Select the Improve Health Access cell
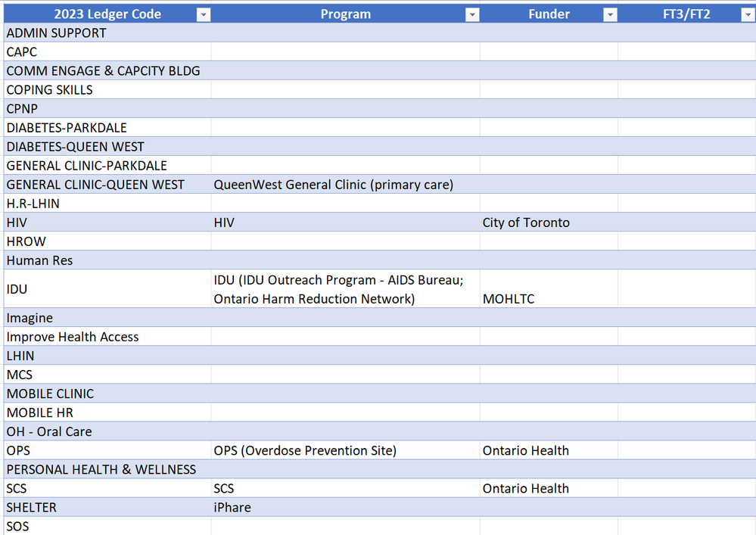The height and width of the screenshot is (535, 756). (107, 337)
